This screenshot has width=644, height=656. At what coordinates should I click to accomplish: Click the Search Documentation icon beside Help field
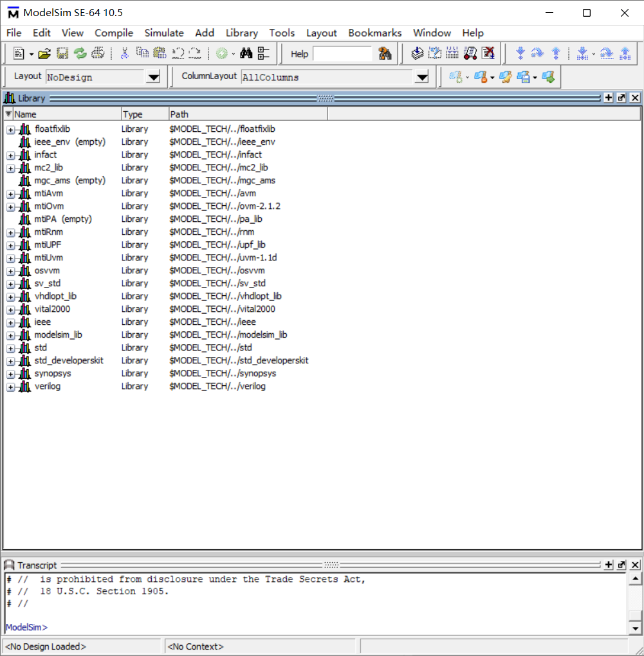(385, 53)
